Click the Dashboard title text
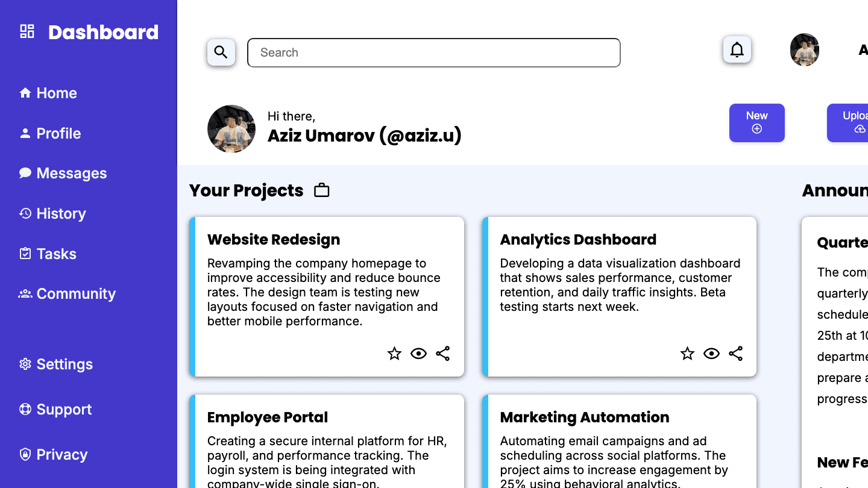 pyautogui.click(x=103, y=32)
